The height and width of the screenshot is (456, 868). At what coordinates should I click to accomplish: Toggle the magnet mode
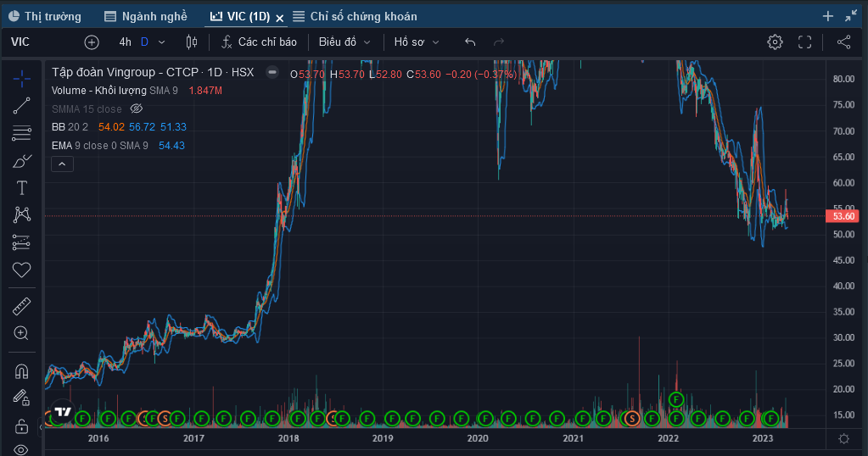[21, 371]
